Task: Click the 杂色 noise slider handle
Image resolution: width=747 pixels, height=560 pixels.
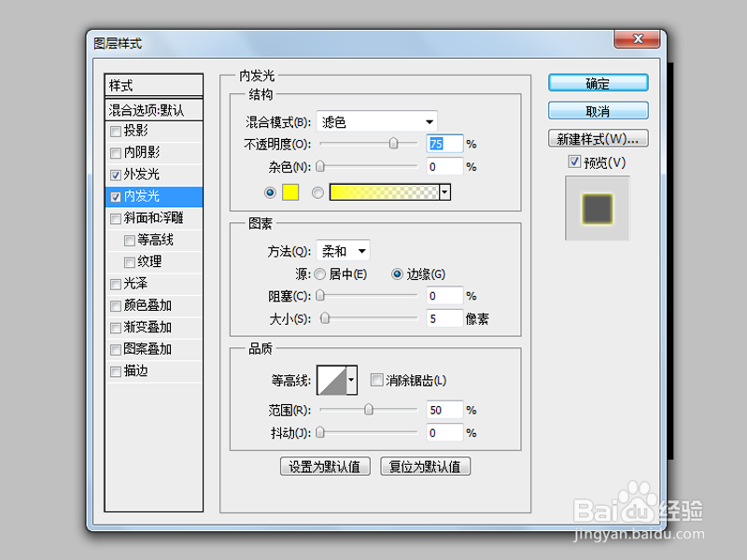Action: coord(320,166)
